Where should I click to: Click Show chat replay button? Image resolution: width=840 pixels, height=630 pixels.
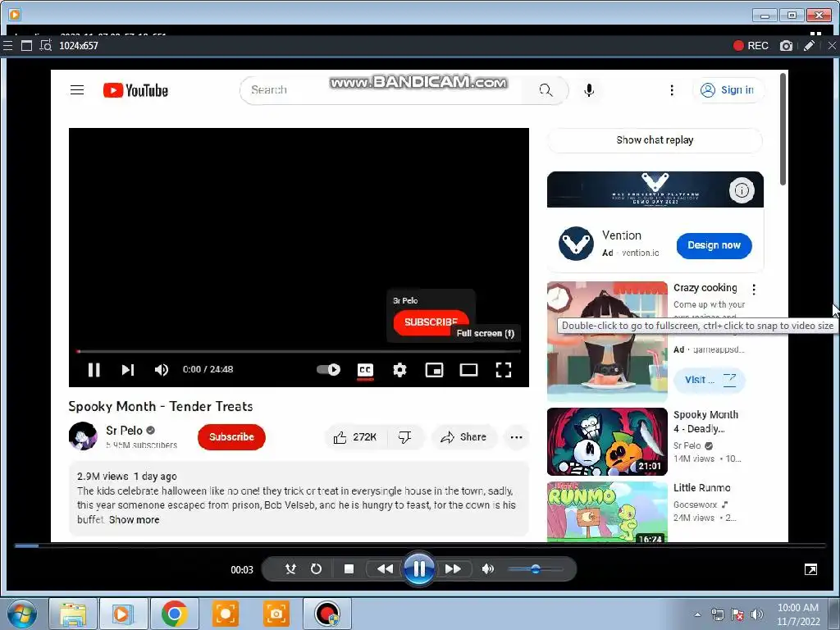click(655, 139)
